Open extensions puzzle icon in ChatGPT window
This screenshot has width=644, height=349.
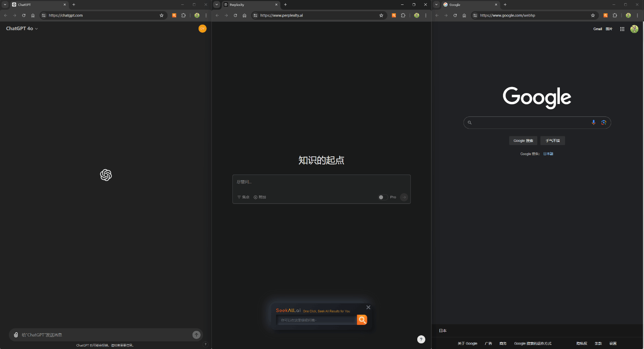(x=184, y=15)
